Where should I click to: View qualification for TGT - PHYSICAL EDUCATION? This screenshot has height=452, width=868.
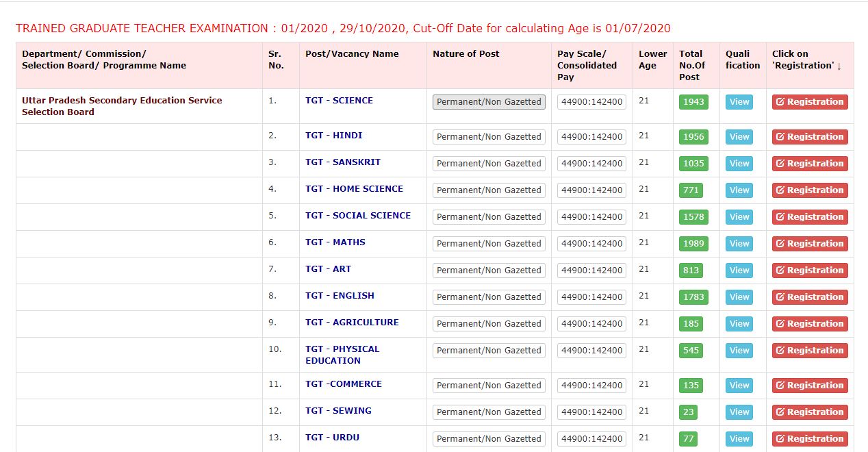(x=739, y=351)
